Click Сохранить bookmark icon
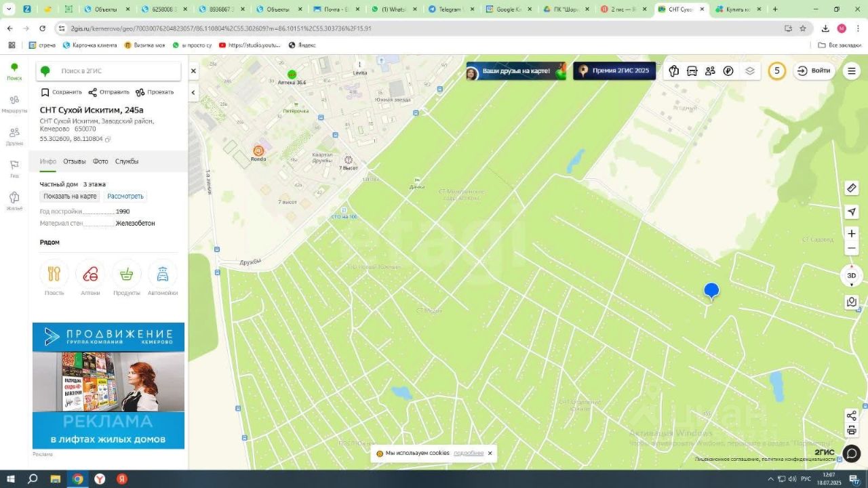868x488 pixels. click(45, 92)
